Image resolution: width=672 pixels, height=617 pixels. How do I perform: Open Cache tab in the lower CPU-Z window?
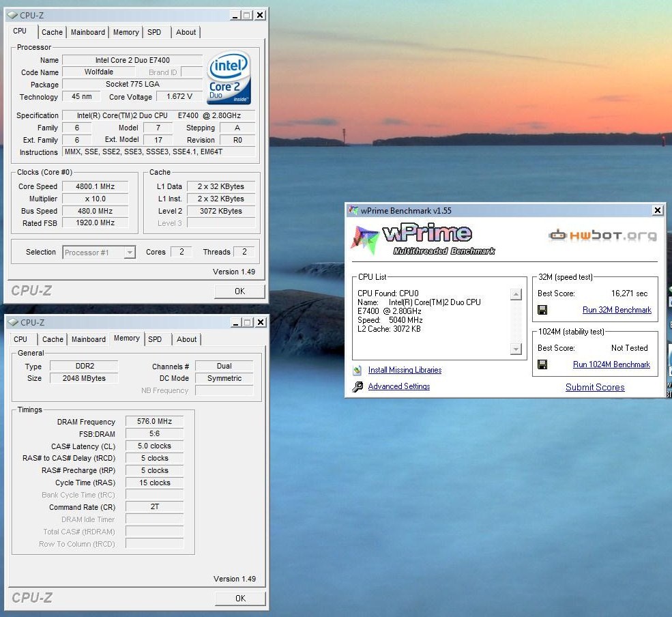tap(53, 339)
